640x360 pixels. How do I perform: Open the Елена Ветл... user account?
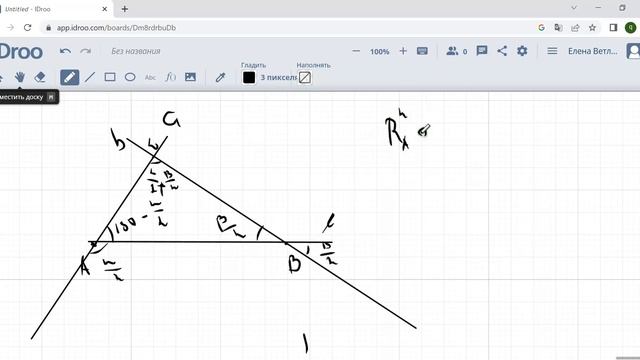point(593,51)
